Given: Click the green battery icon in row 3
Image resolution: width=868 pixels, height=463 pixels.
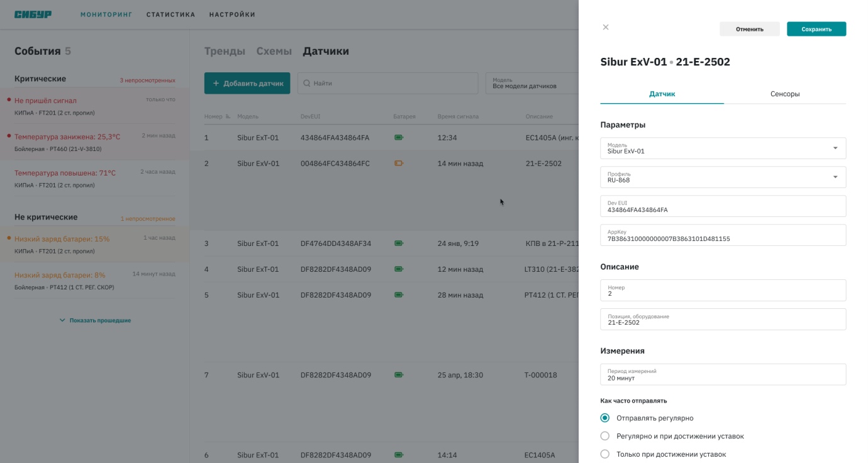Looking at the screenshot, I should tap(399, 243).
